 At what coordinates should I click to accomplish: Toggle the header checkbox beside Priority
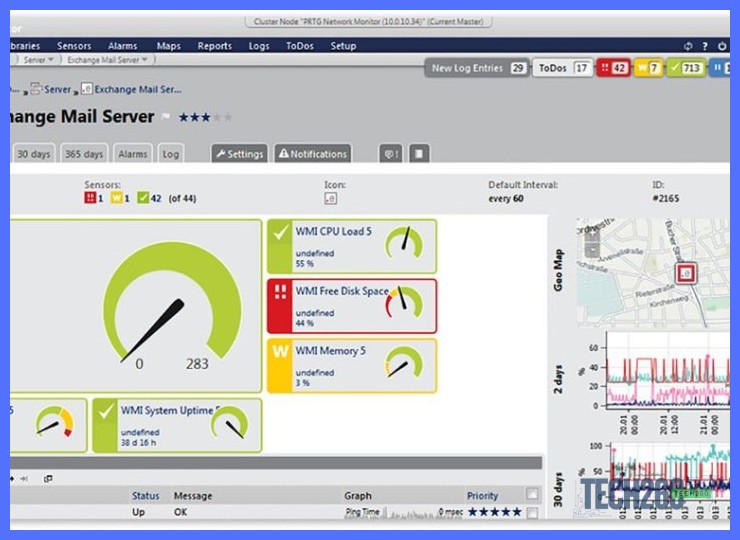tap(532, 494)
